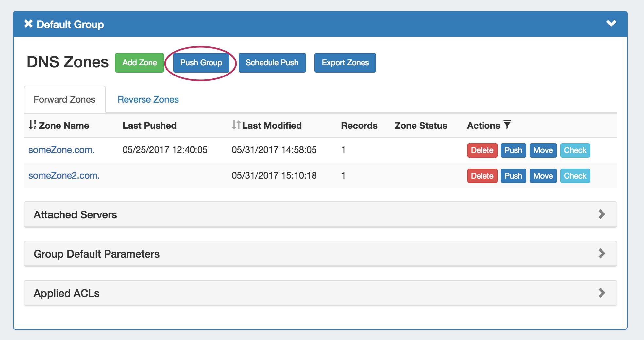Delete the someZone.com. zone
Viewport: 644px width, 340px height.
(x=482, y=150)
